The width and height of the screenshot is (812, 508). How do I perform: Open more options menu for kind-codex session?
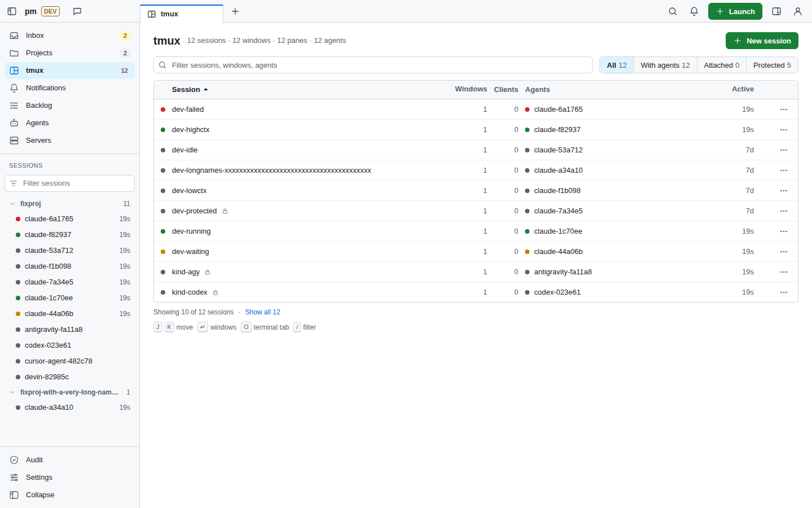784,292
